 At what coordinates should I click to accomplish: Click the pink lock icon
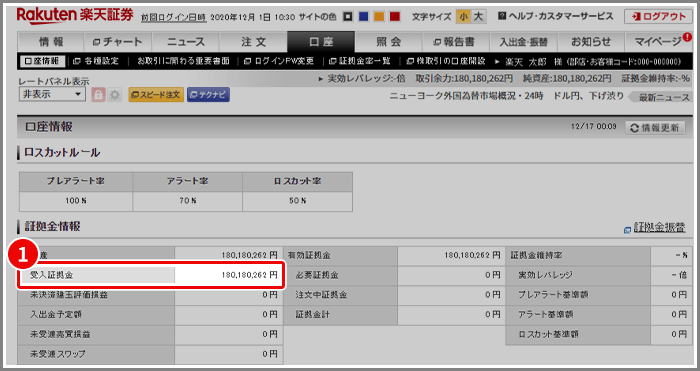tap(98, 95)
